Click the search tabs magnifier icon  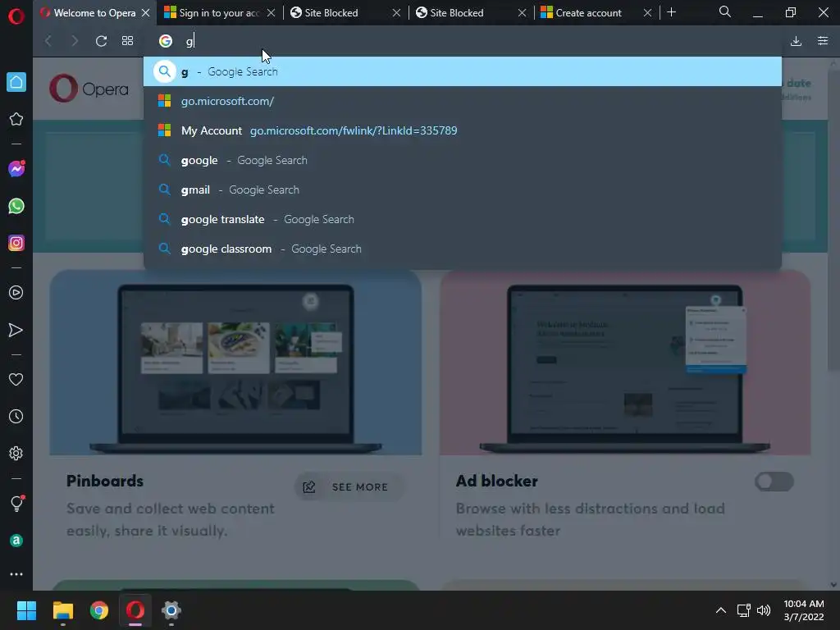click(x=725, y=11)
